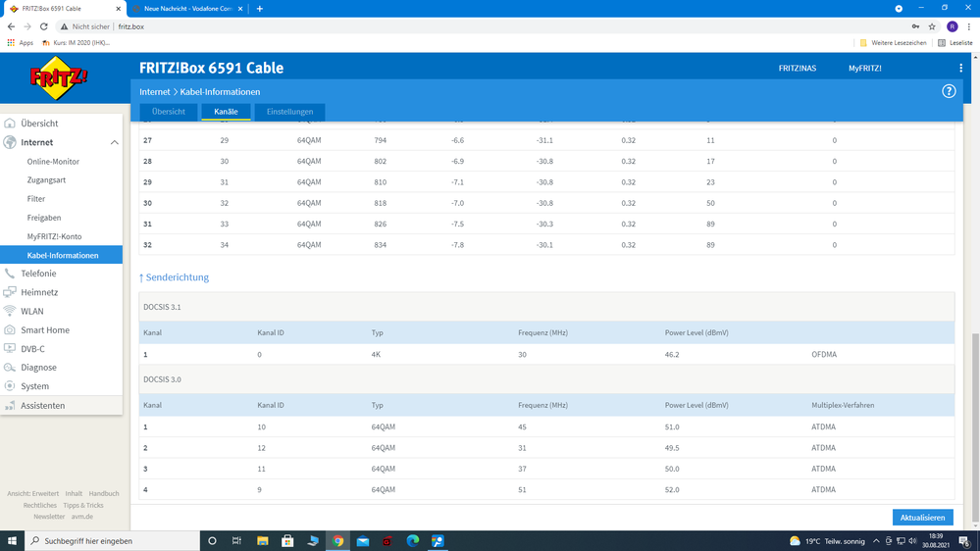
Task: Click the Inhalt footer link
Action: (x=74, y=493)
